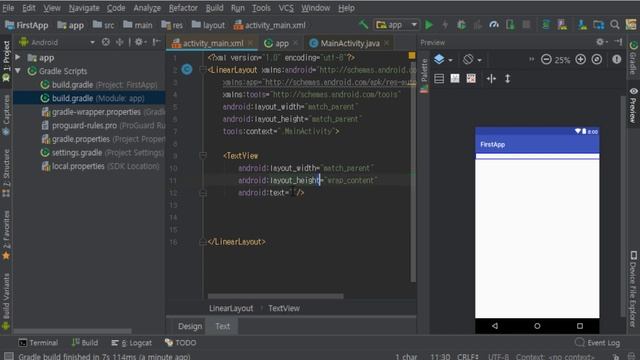The width and height of the screenshot is (640, 360).
Task: Open the Logcat tool window
Action: coord(131,342)
